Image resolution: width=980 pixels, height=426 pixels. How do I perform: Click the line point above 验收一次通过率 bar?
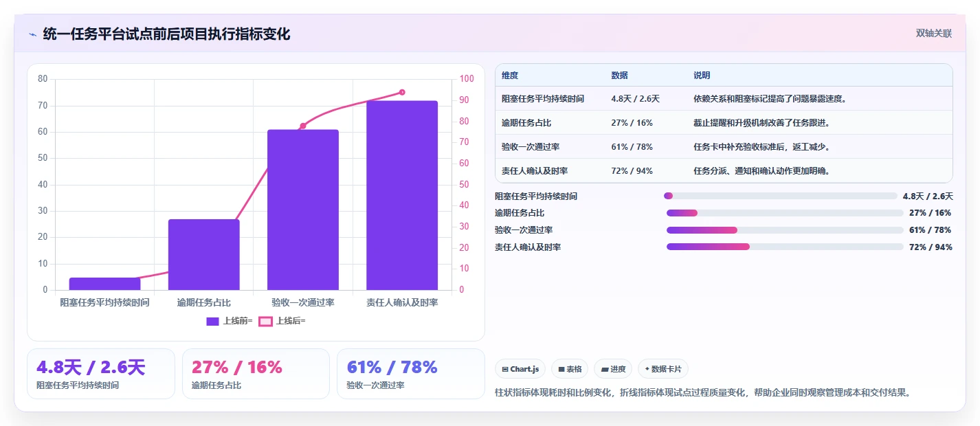point(303,126)
